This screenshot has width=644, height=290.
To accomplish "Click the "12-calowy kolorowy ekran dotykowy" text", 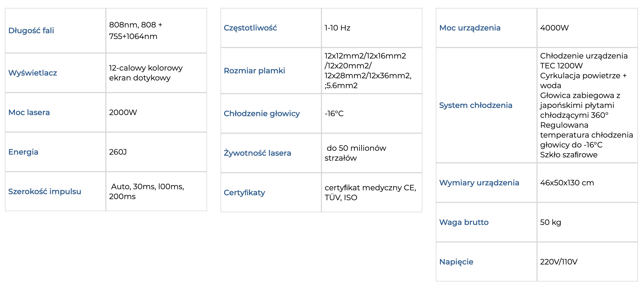I will pyautogui.click(x=146, y=73).
